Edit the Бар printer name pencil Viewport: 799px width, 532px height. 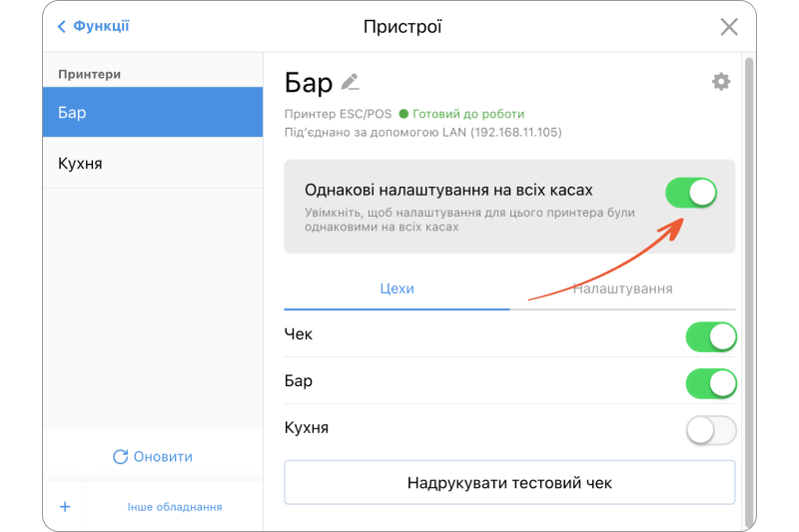(x=351, y=82)
